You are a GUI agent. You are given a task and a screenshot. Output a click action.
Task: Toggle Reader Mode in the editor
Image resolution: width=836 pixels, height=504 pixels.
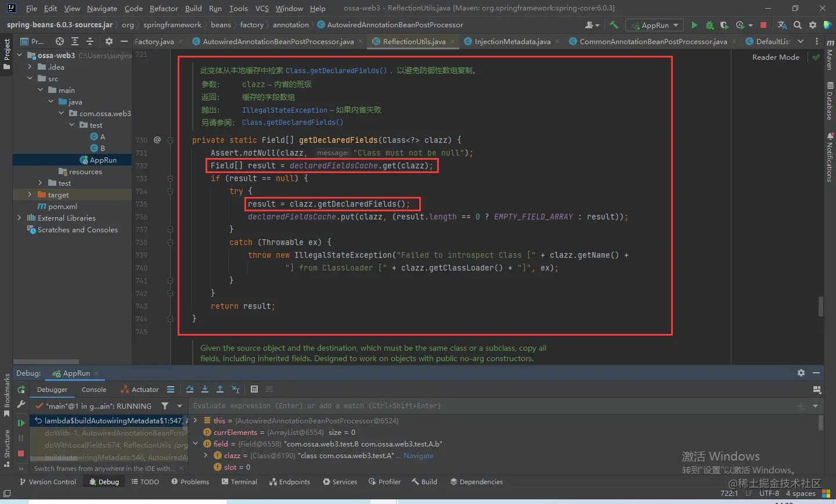[776, 57]
